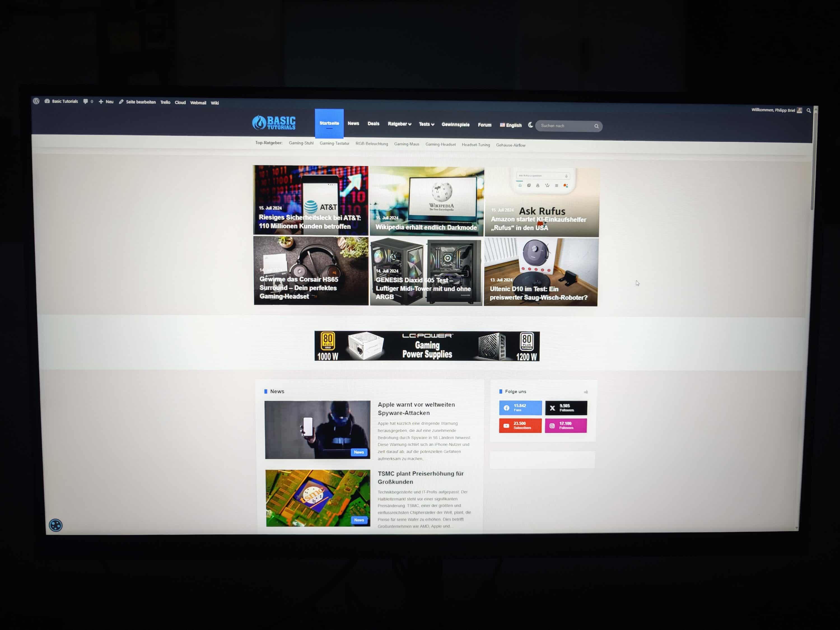Open the Gewinnspiele menu item

point(455,125)
